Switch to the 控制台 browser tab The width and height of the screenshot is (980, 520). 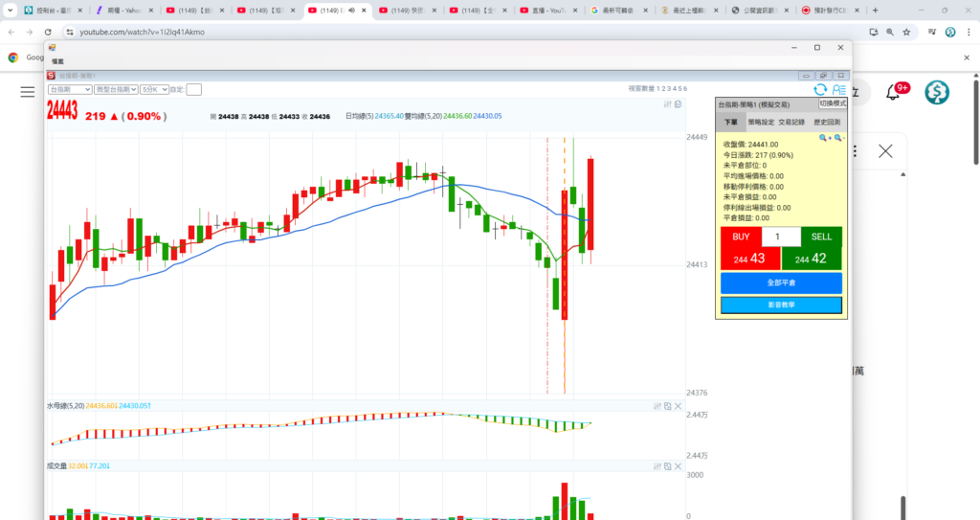(54, 10)
